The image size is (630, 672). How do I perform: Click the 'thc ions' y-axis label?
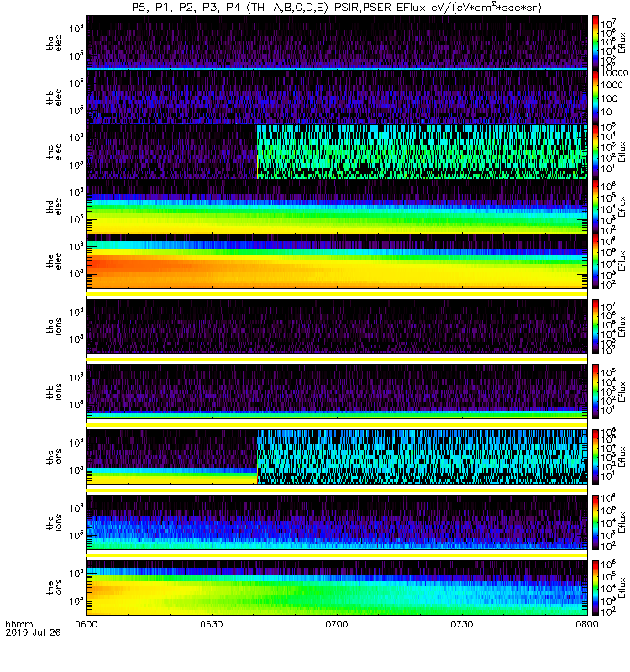[x=54, y=457]
